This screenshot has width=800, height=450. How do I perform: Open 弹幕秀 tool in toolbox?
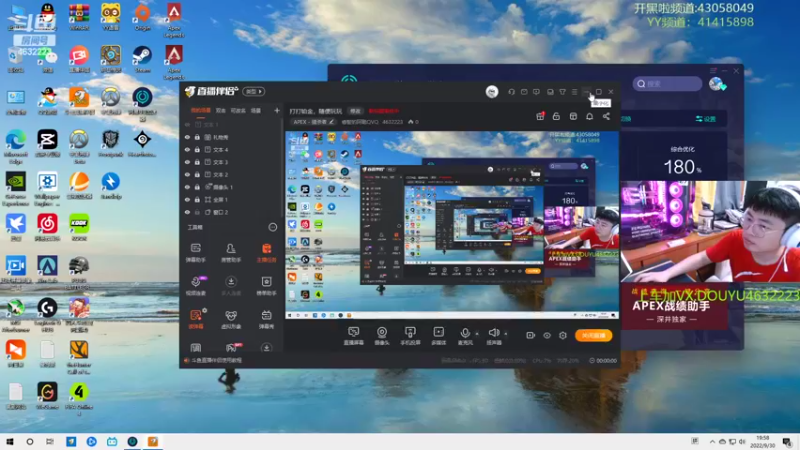click(266, 319)
